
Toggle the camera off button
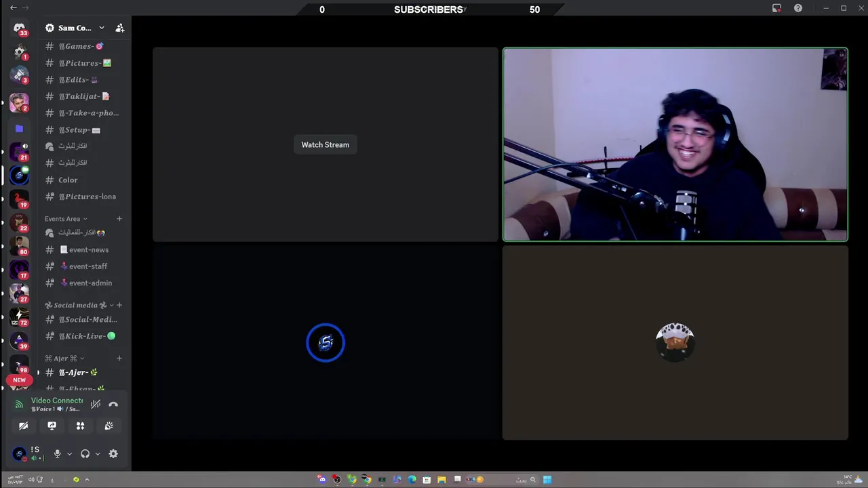tap(23, 426)
